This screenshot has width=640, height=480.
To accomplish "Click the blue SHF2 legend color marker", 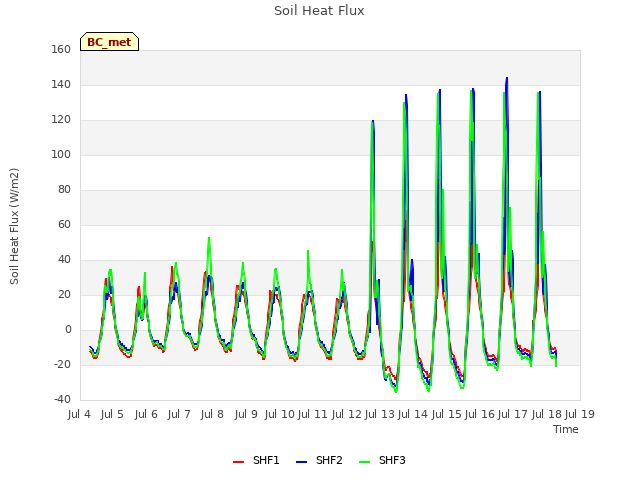I will point(301,462).
